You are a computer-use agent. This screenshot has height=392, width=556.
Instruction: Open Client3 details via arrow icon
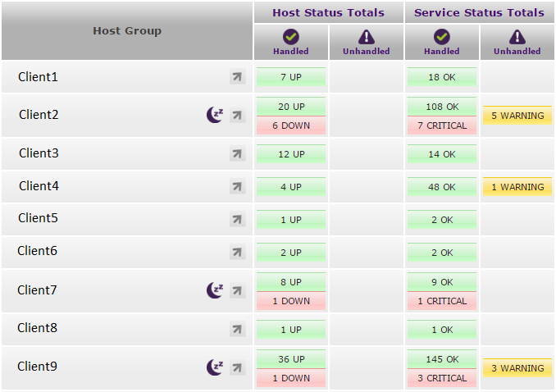coord(237,153)
